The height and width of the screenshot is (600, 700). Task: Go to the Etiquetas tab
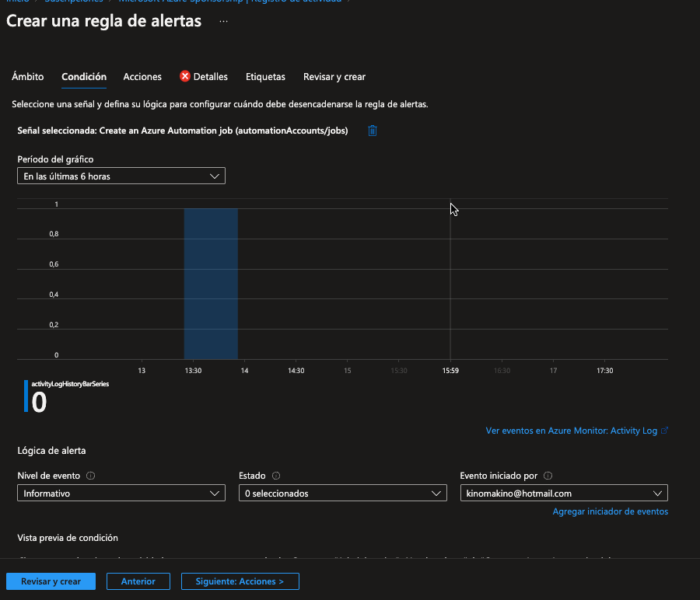tap(265, 77)
